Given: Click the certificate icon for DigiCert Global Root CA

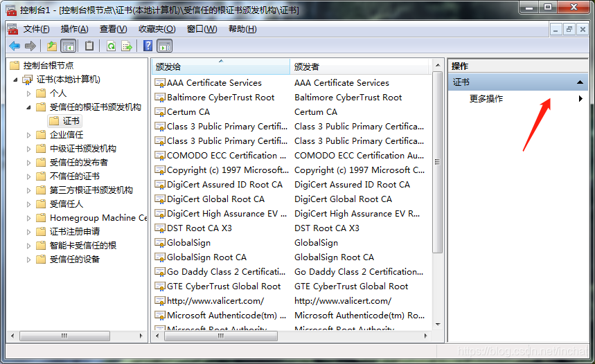Looking at the screenshot, I should click(x=160, y=199).
